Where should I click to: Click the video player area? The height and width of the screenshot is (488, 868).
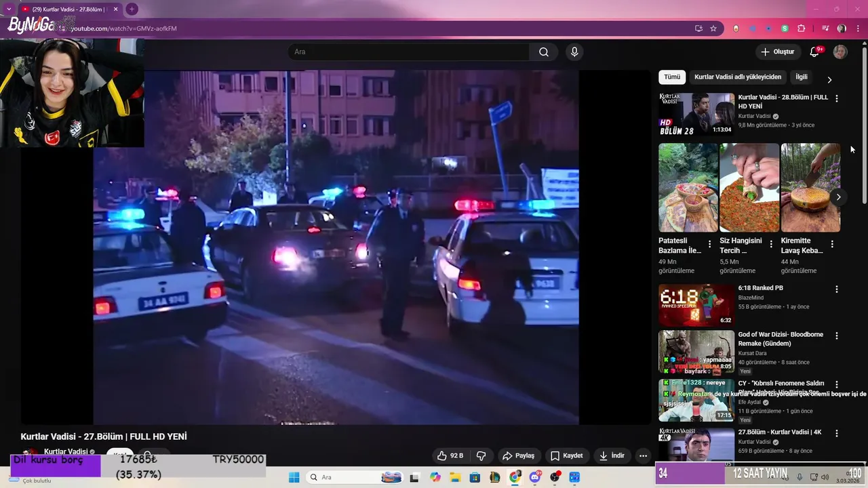click(x=336, y=247)
